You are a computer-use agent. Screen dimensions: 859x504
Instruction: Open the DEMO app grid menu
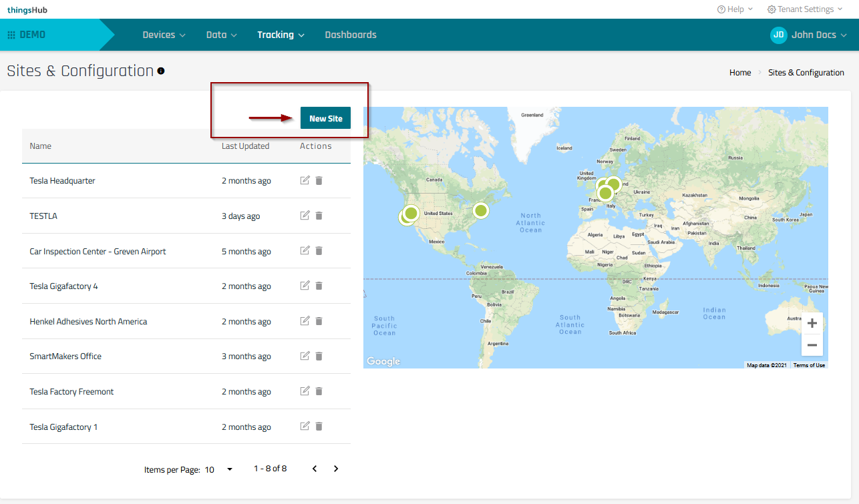pos(11,35)
